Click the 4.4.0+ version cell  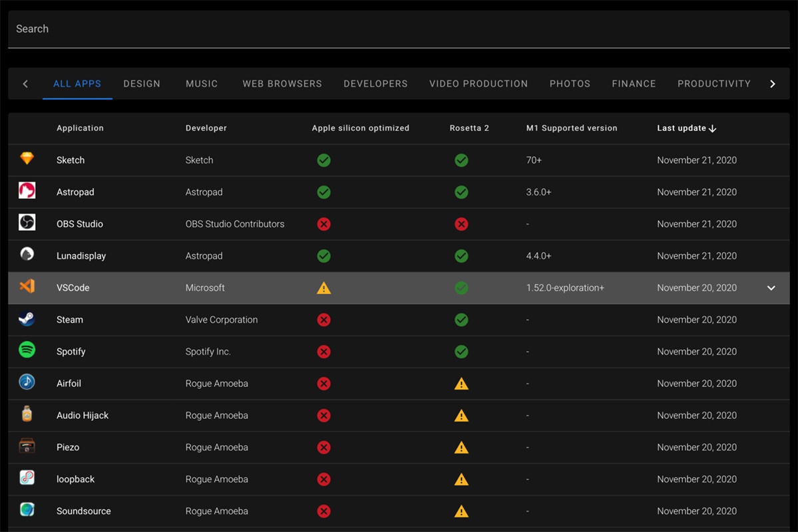[x=538, y=256]
